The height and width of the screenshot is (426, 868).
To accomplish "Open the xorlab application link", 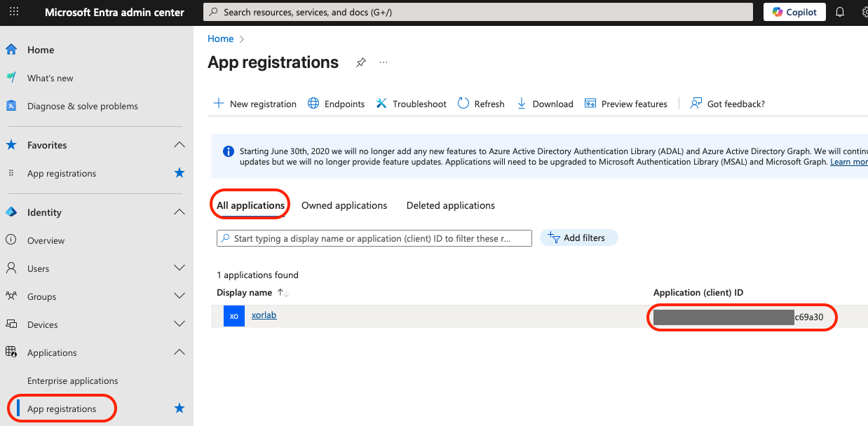I will [x=264, y=315].
